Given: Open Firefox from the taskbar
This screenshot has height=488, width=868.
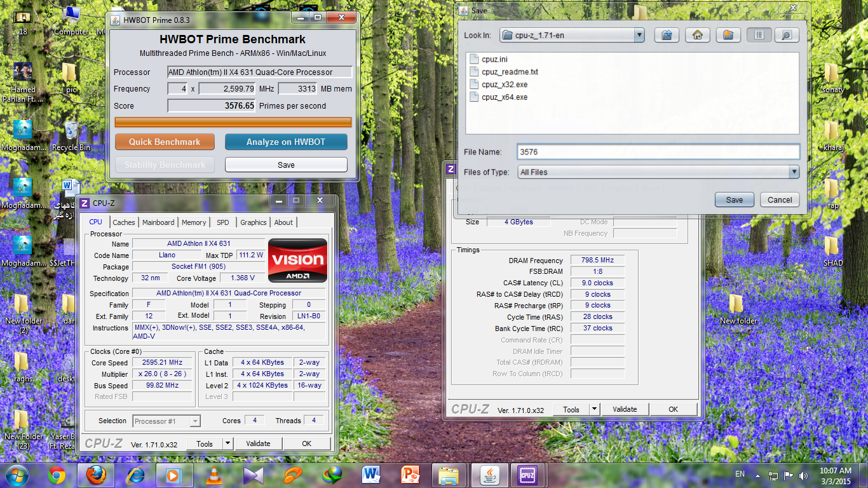Looking at the screenshot, I should coord(96,475).
